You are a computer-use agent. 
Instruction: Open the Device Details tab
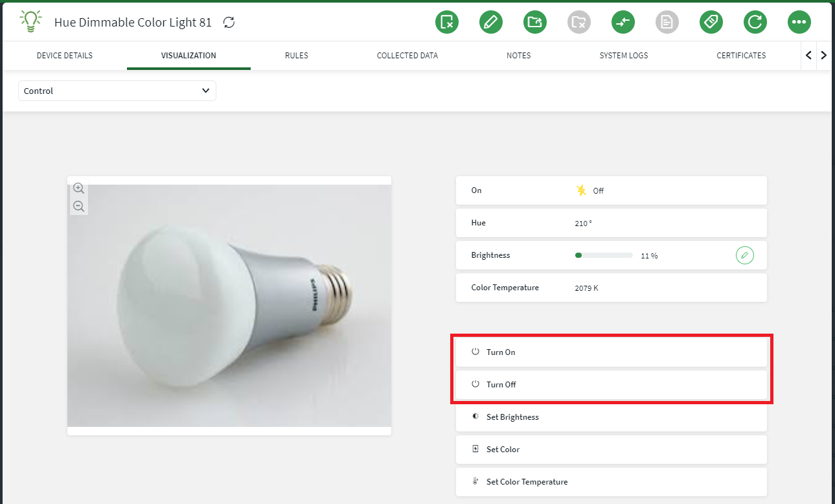coord(65,56)
